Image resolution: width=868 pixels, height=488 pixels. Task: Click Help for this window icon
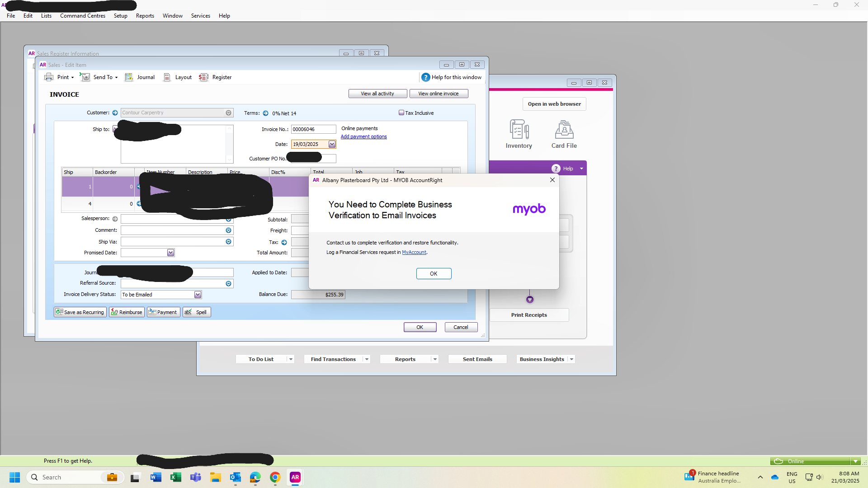pyautogui.click(x=425, y=77)
